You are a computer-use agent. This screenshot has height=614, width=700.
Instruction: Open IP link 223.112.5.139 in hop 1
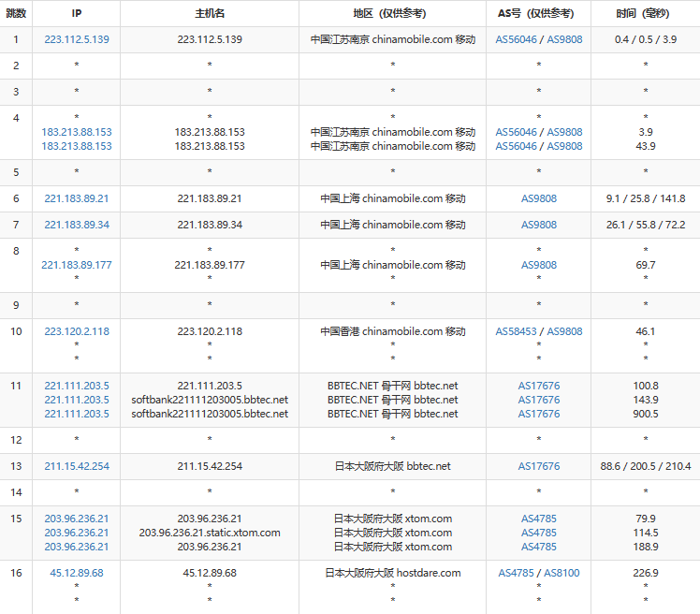pos(77,39)
